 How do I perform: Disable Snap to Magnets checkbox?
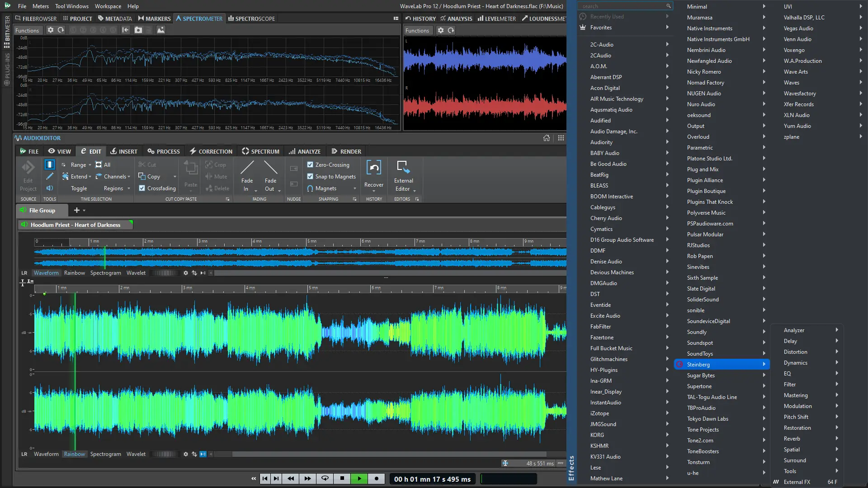pyautogui.click(x=310, y=177)
